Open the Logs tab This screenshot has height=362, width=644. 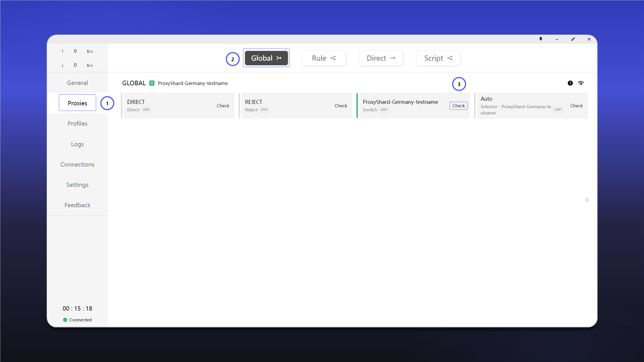(77, 144)
